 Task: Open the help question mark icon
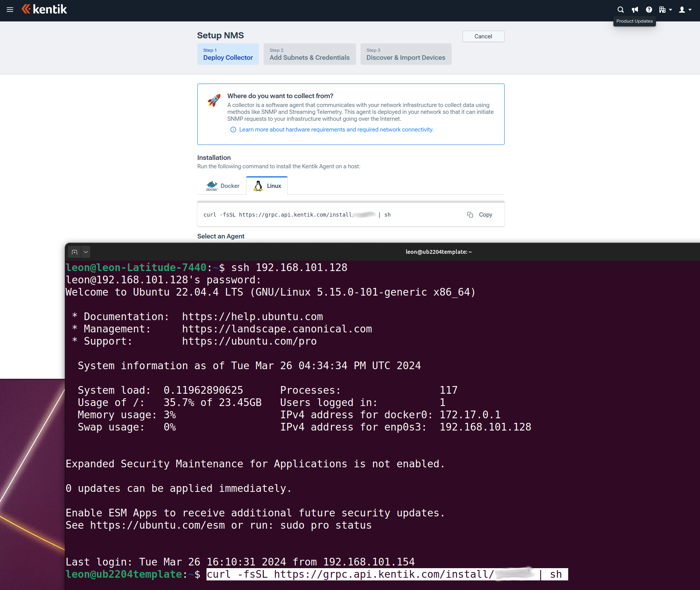(649, 10)
